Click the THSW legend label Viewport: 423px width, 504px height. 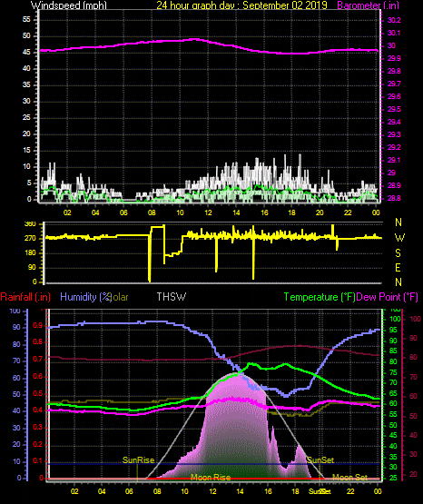[172, 296]
